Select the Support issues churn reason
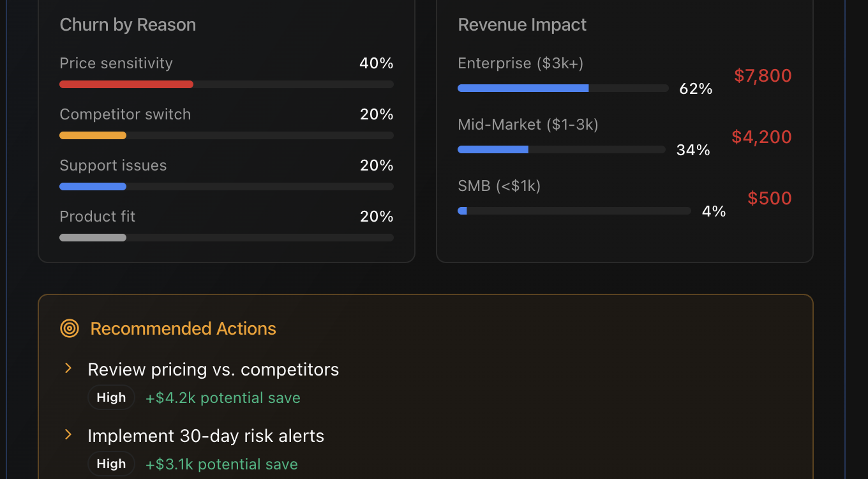Screen dimensions: 868x479 coord(113,165)
